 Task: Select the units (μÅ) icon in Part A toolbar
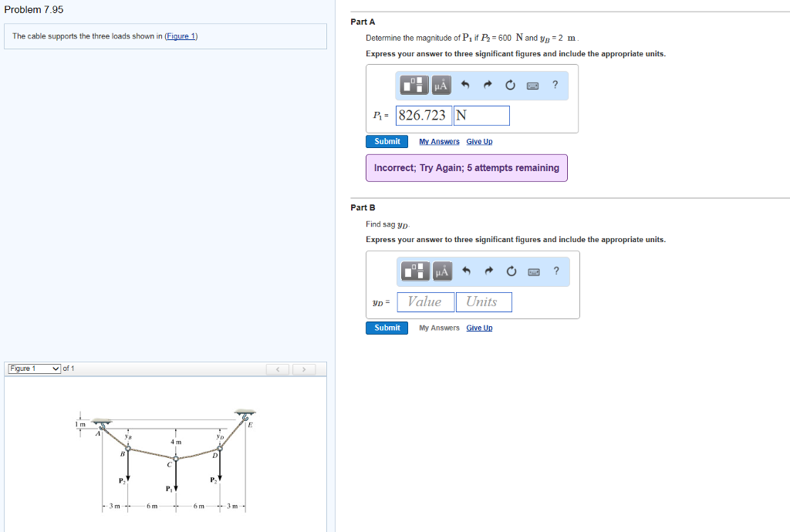[x=441, y=85]
